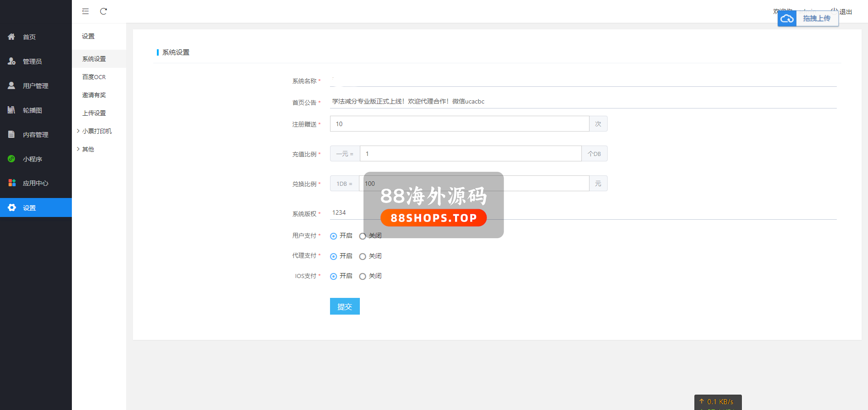Select 关闭 for 代理支付
This screenshot has width=868, height=410.
tap(363, 256)
